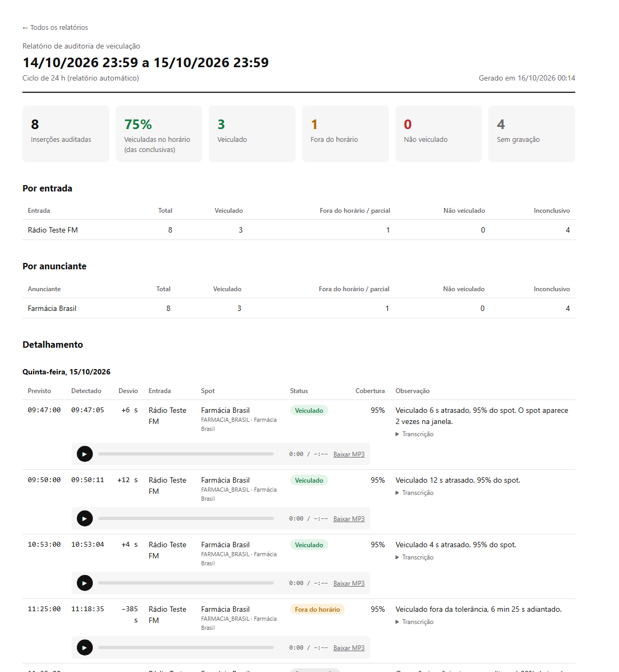Seek the audio progress bar of 09:50:00 insertion
Viewport: 619px width, 672px height.
click(x=186, y=518)
